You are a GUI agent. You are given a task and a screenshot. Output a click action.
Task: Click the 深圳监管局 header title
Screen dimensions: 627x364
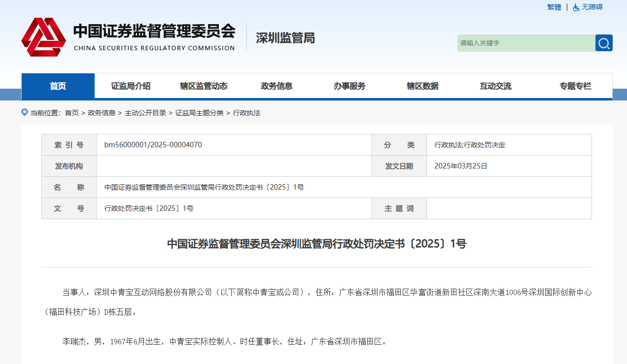pyautogui.click(x=285, y=38)
